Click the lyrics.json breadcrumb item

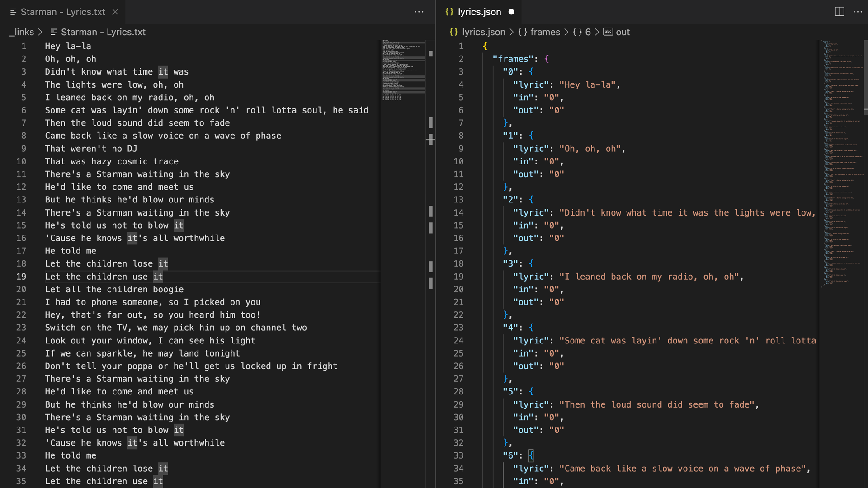(483, 32)
